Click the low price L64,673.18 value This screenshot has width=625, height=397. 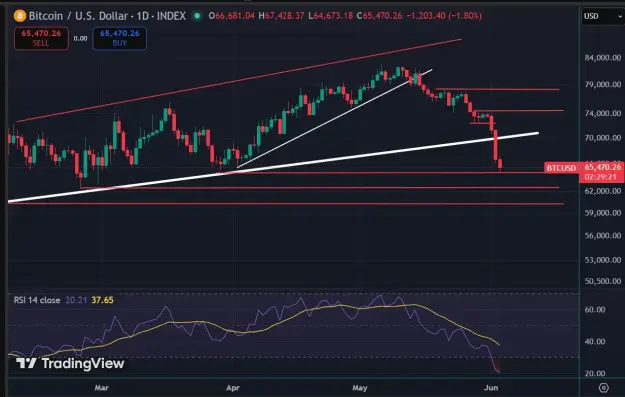[x=330, y=16]
